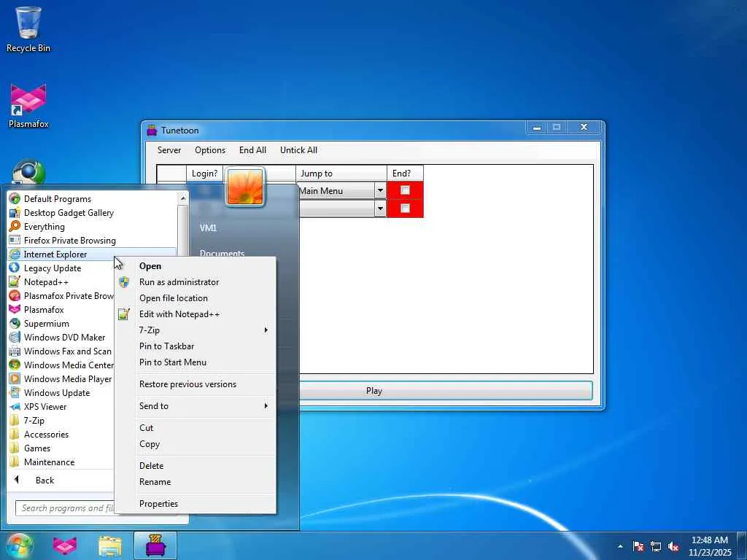Click the Firefox Private Browsing icon
Viewport: 747px width, 560px height.
pyautogui.click(x=15, y=240)
